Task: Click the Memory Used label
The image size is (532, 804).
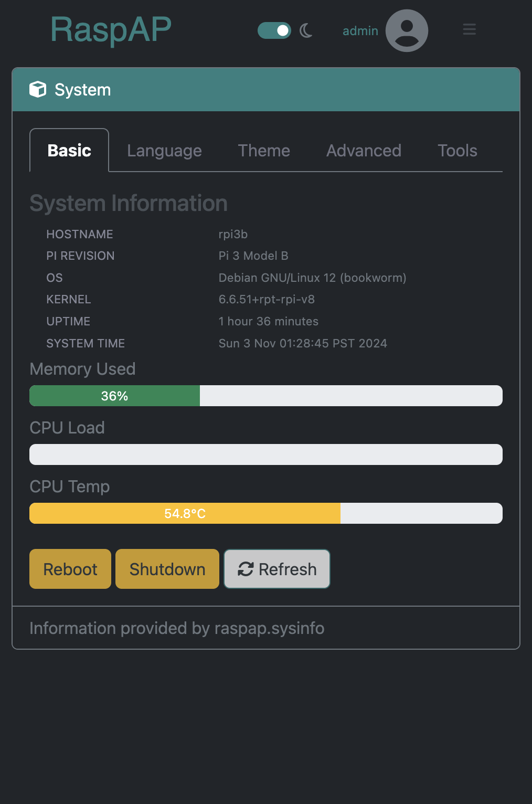Action: click(82, 369)
